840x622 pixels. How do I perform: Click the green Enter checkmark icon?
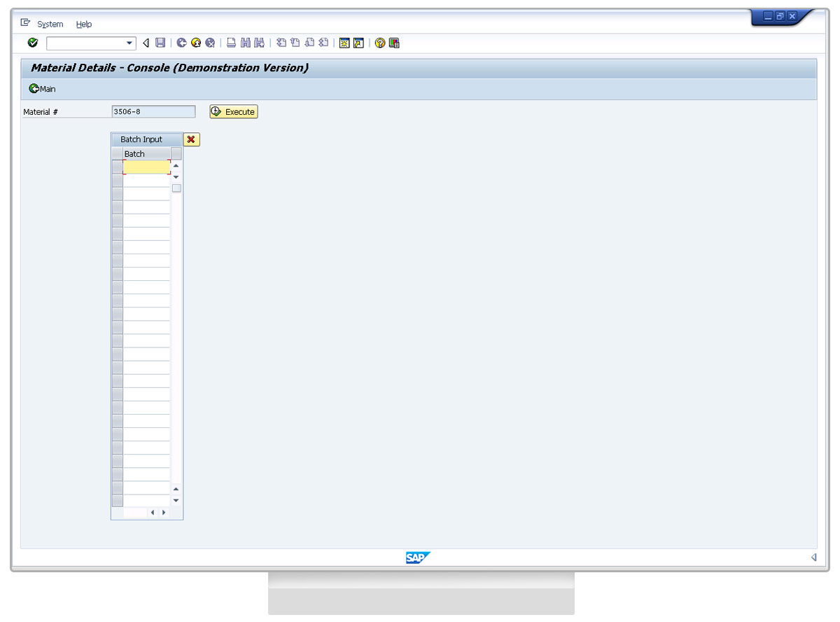pos(32,43)
